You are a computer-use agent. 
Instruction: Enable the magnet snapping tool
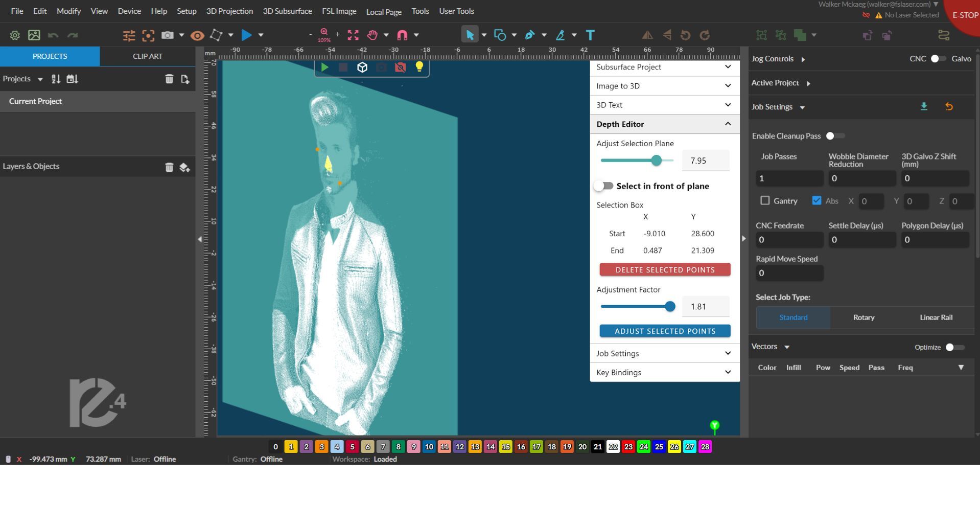[402, 35]
